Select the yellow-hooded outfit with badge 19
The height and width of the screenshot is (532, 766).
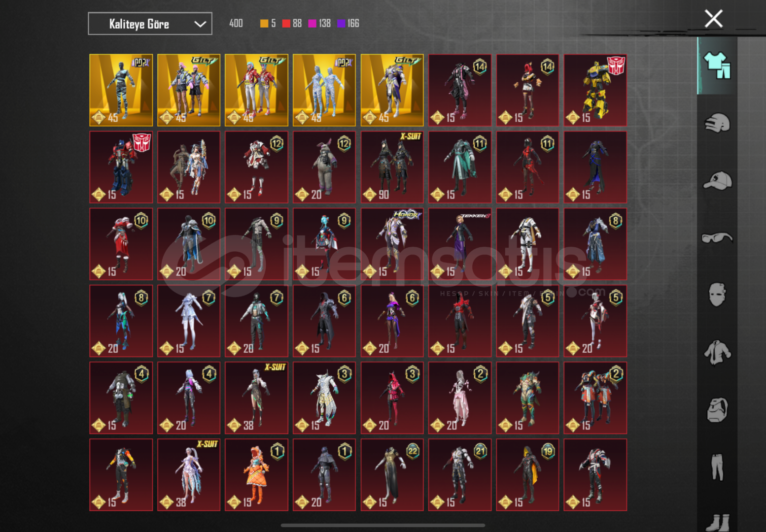coord(527,475)
